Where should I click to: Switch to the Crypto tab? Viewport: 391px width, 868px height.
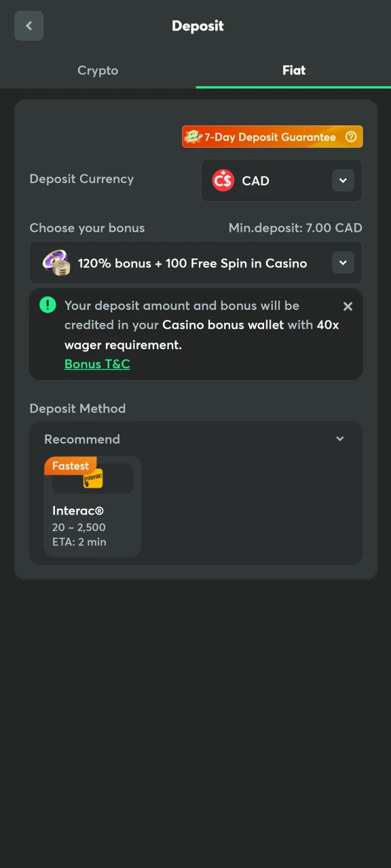coord(98,71)
